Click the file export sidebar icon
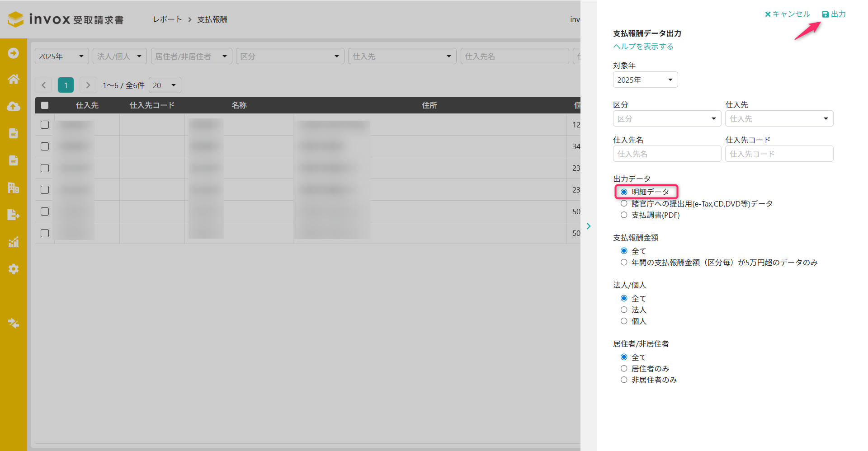The image size is (868, 451). tap(14, 215)
